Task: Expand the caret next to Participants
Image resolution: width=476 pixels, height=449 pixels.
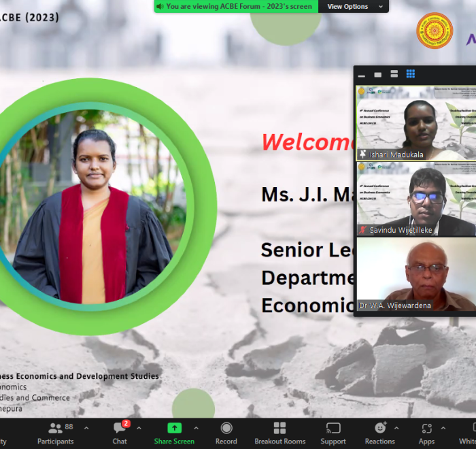Action: [x=86, y=428]
